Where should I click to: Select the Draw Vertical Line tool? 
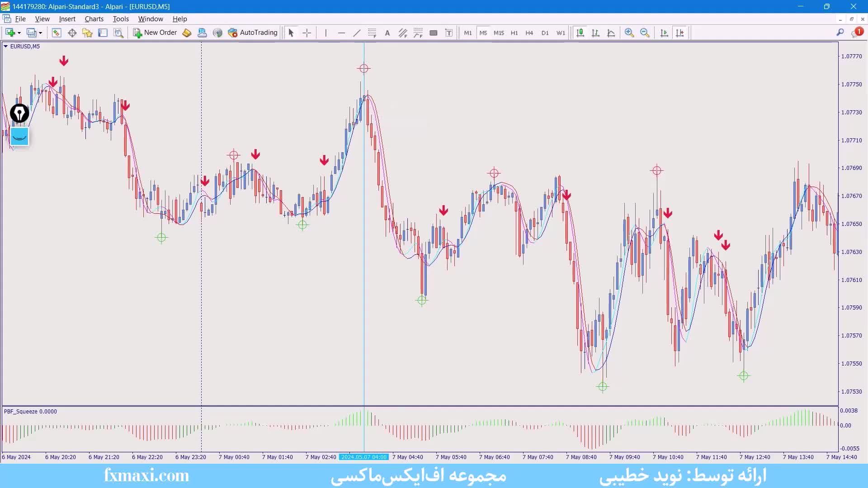pyautogui.click(x=325, y=33)
